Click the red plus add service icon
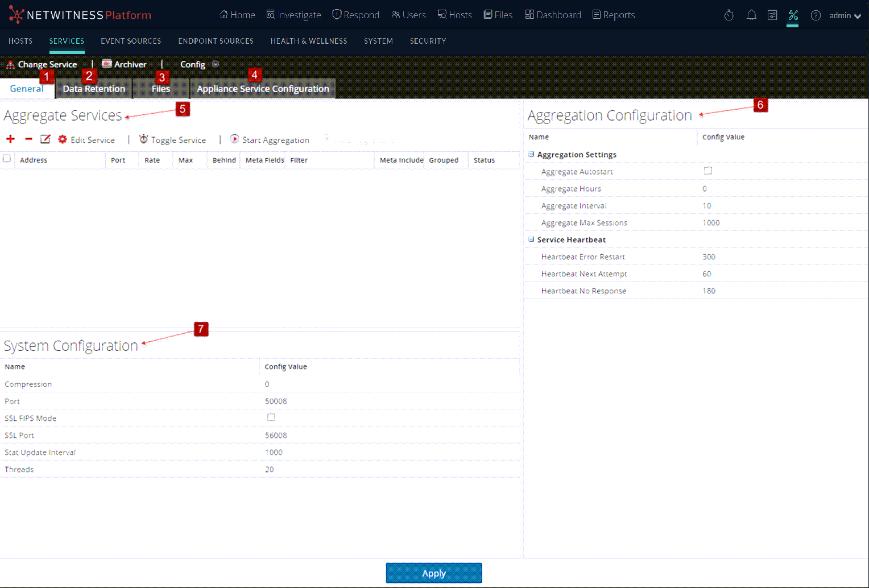The image size is (869, 588). coord(10,139)
